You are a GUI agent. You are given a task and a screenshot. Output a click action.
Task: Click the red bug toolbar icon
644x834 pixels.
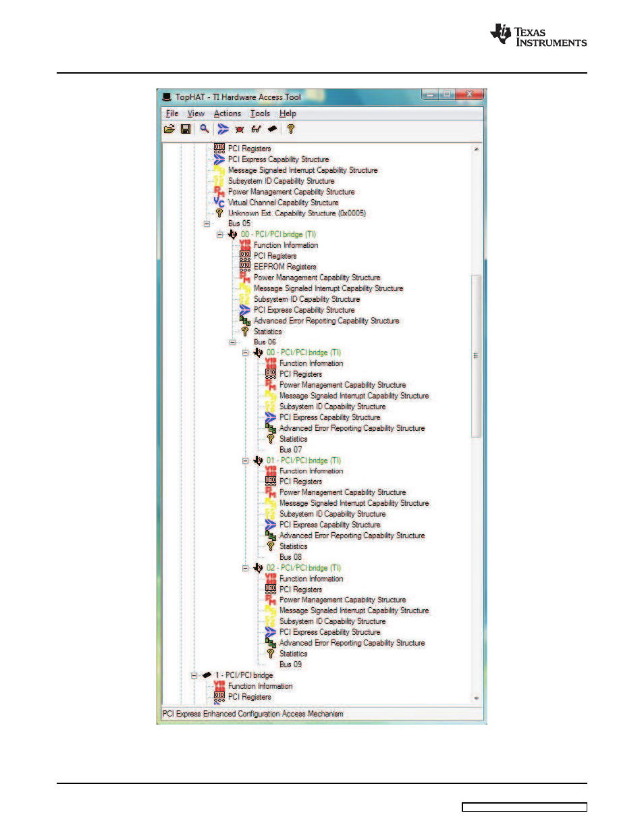[240, 129]
